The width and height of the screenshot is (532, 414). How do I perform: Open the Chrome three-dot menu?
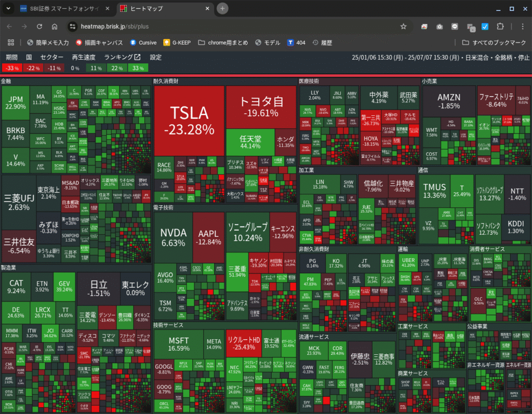tap(523, 26)
